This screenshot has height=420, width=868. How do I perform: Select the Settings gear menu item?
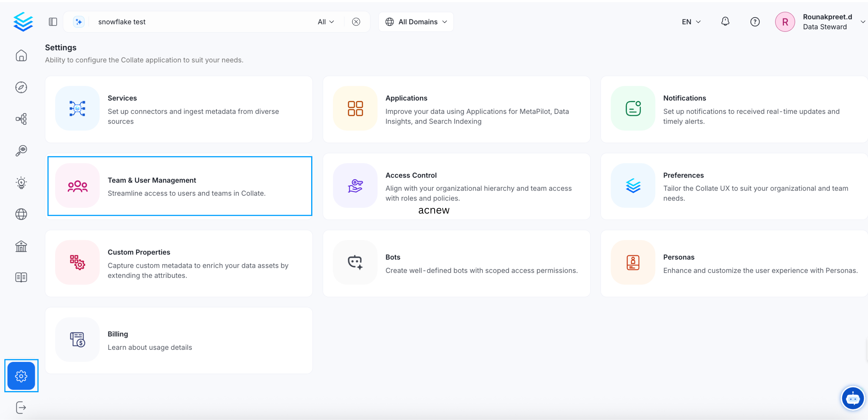(x=21, y=375)
